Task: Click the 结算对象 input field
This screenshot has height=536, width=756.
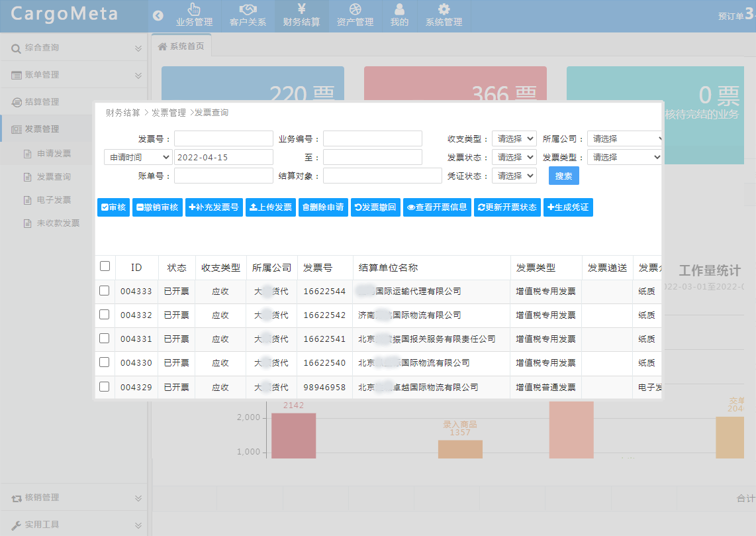Action: pyautogui.click(x=383, y=176)
